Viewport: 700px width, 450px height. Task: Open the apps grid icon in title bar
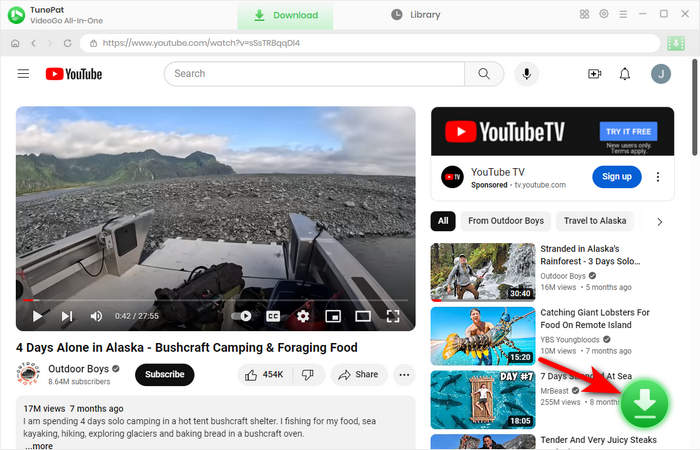(x=584, y=14)
